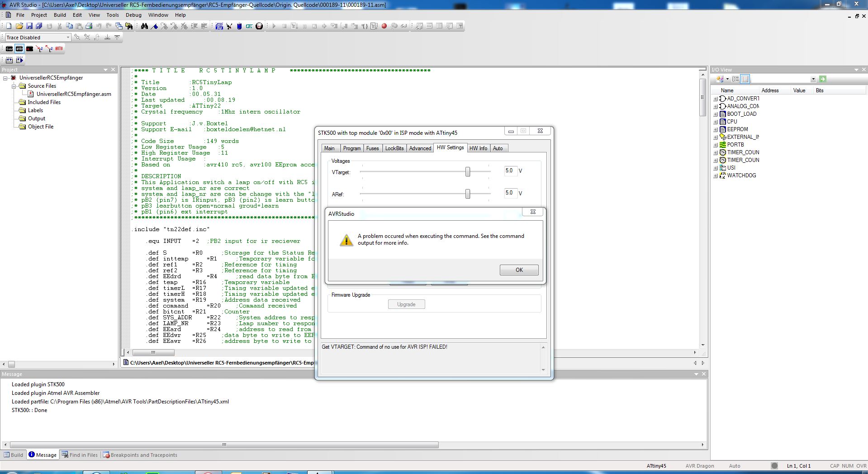Select the Build output tab
Image resolution: width=868 pixels, height=474 pixels.
tap(13, 455)
